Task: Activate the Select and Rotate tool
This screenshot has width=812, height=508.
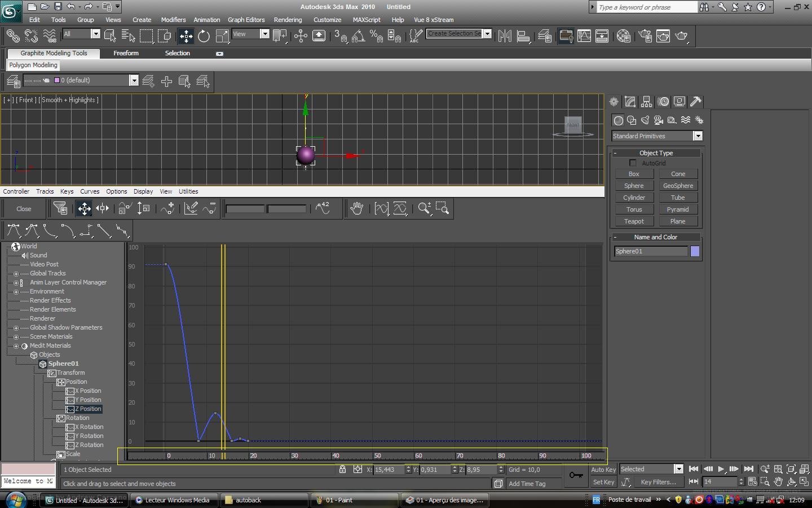Action: 204,36
